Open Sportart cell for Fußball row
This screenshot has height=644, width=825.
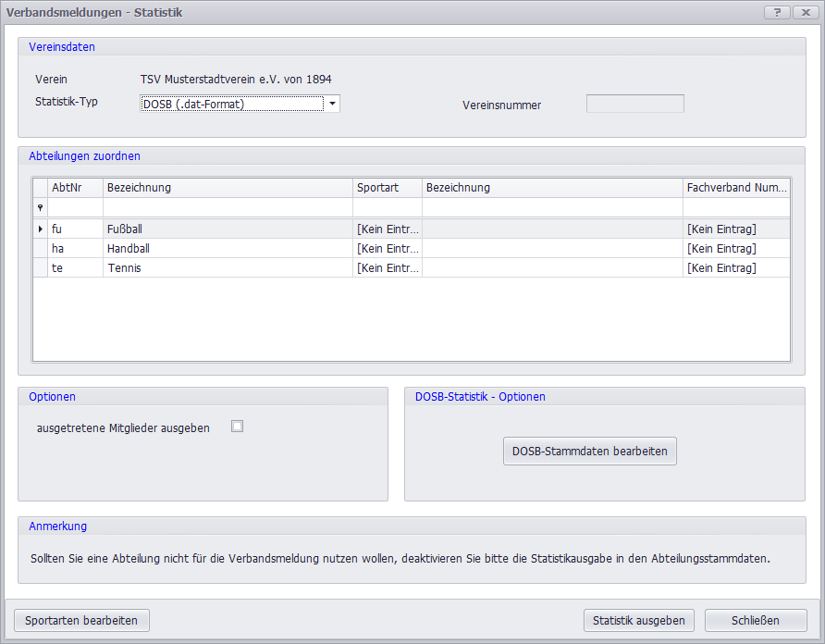coord(387,229)
